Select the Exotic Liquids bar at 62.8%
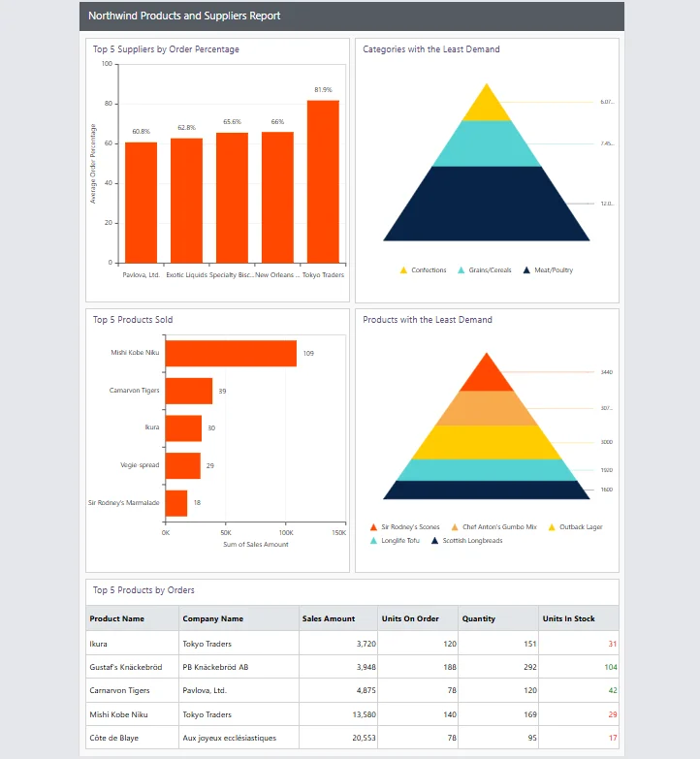This screenshot has width=700, height=759. 186,201
